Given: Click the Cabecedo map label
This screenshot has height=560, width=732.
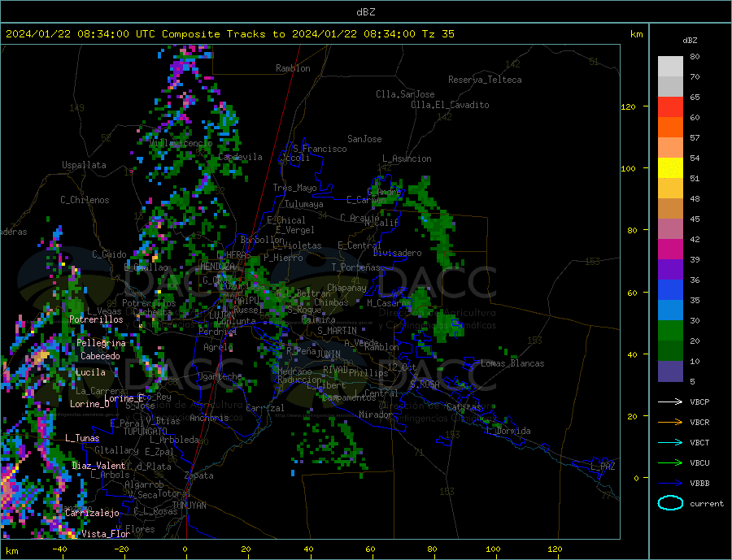Looking at the screenshot, I should click(100, 356).
